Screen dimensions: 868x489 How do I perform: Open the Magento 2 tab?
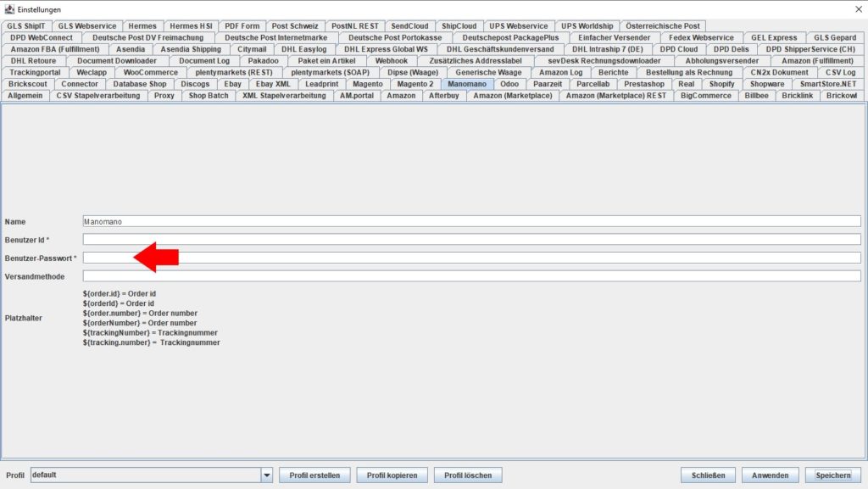pyautogui.click(x=415, y=84)
